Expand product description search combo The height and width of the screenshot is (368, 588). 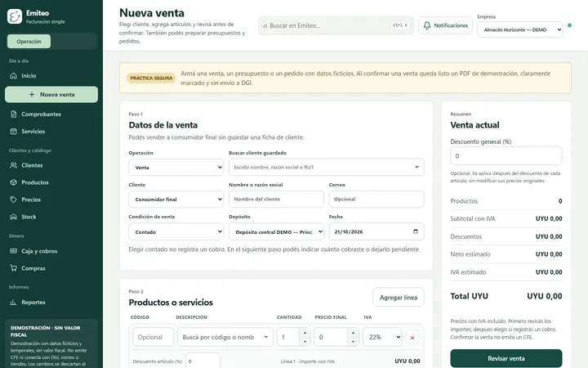click(x=225, y=337)
